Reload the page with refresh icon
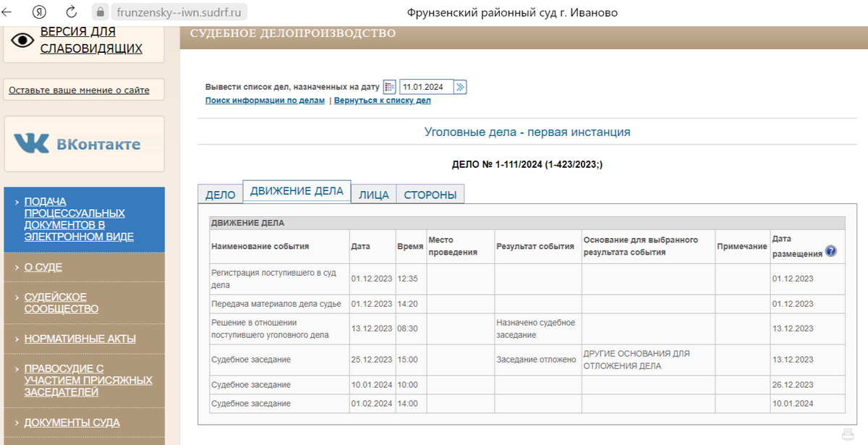The height and width of the screenshot is (445, 868). [x=72, y=12]
